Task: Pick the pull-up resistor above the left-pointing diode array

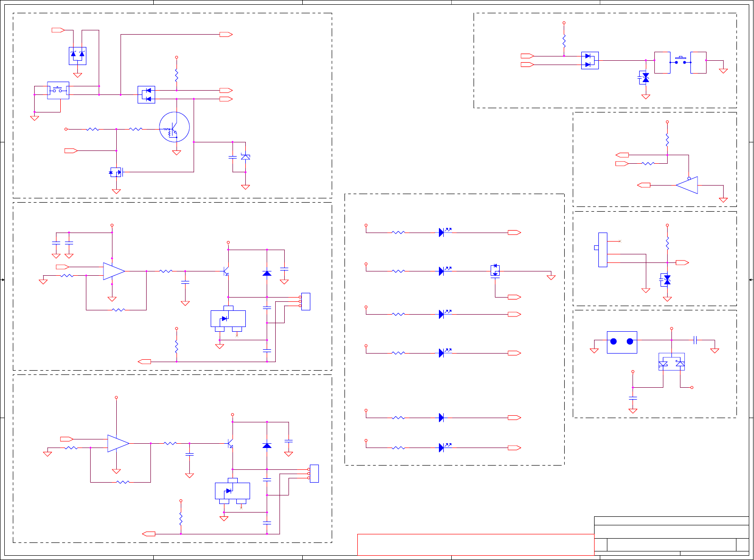Action: pyautogui.click(x=177, y=75)
